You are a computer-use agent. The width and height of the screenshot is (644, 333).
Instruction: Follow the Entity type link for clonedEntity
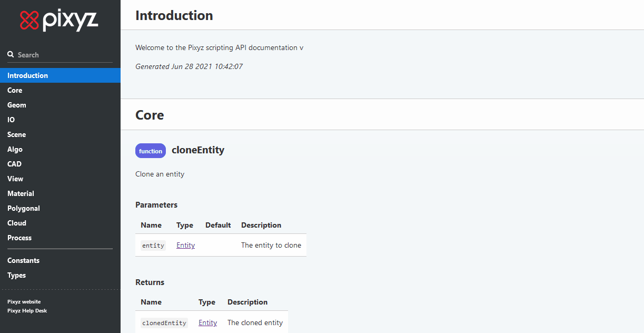207,322
